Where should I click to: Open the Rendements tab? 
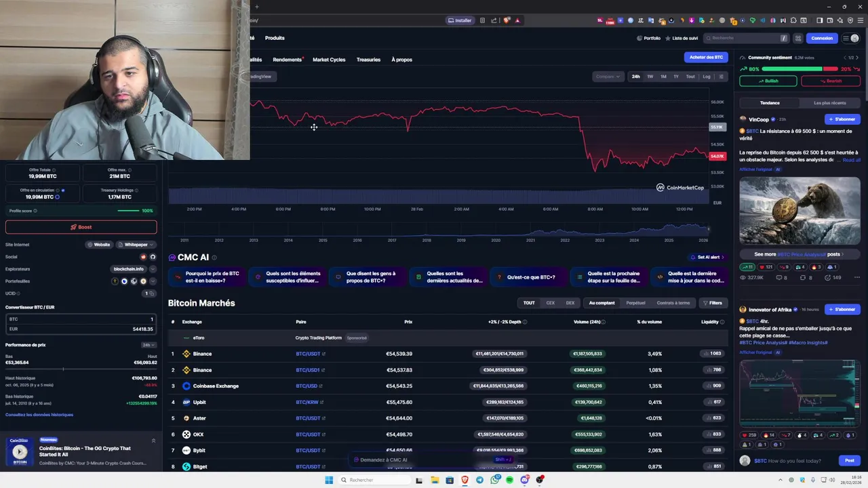click(288, 60)
